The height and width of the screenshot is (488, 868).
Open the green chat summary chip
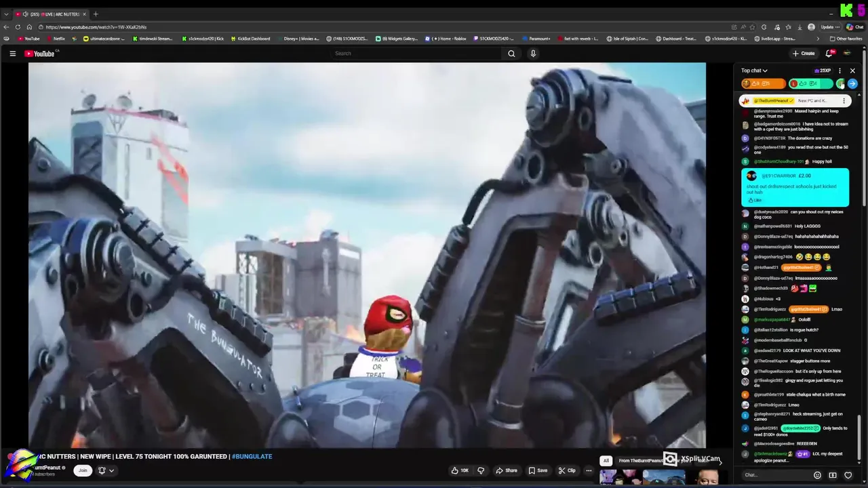pos(810,84)
